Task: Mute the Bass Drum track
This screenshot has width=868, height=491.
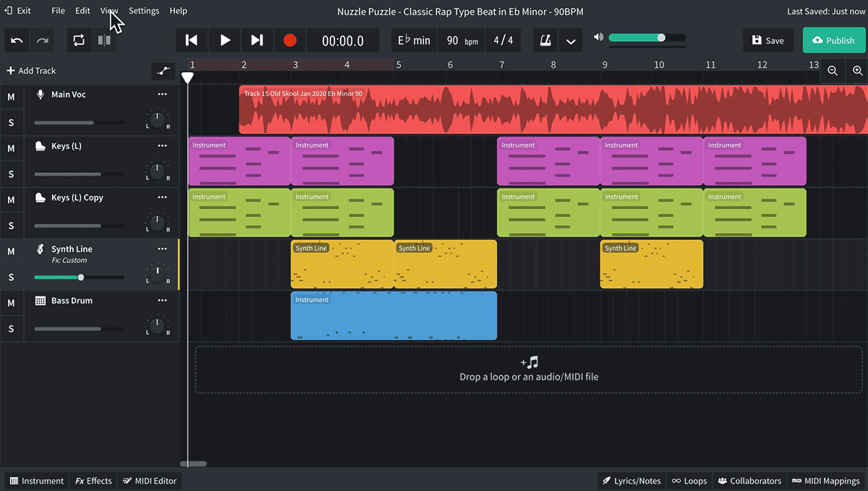Action: [10, 302]
